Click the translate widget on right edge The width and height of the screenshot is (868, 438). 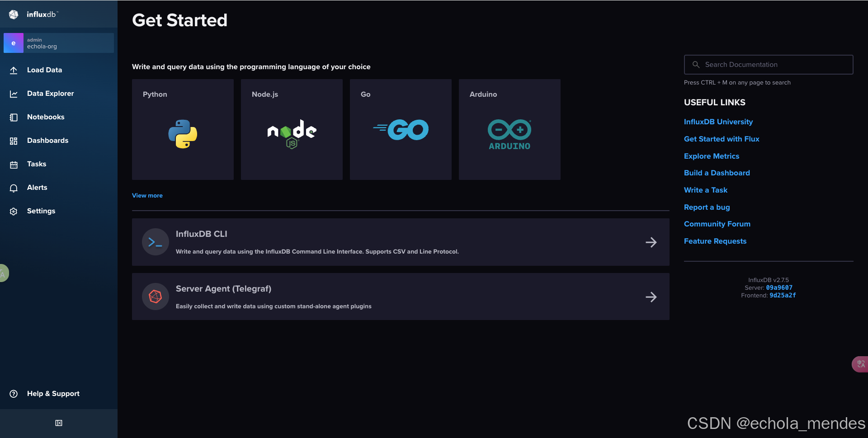click(860, 364)
